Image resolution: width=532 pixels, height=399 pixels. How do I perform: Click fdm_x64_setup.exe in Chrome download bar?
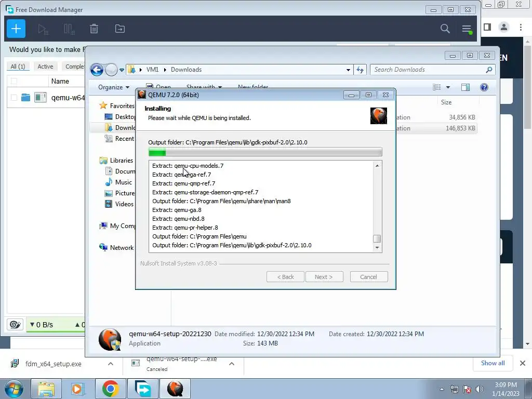54,364
